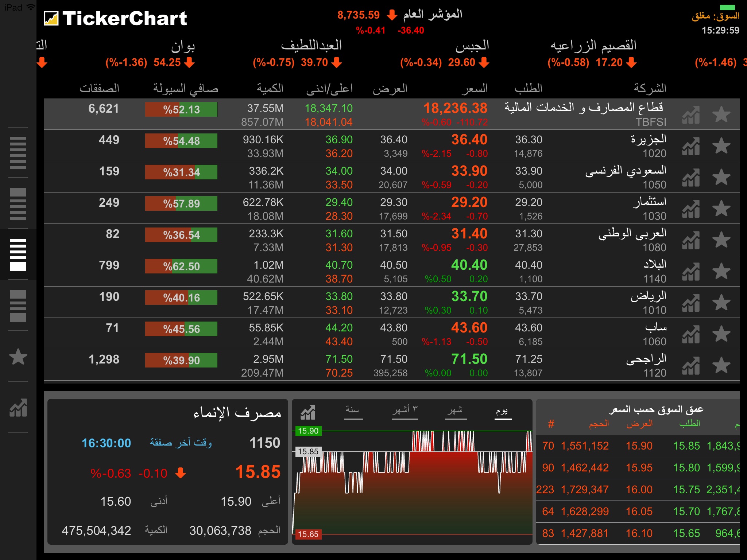The width and height of the screenshot is (747, 560).
Task: Open the sidebar charts icon
Action: pos(18,408)
